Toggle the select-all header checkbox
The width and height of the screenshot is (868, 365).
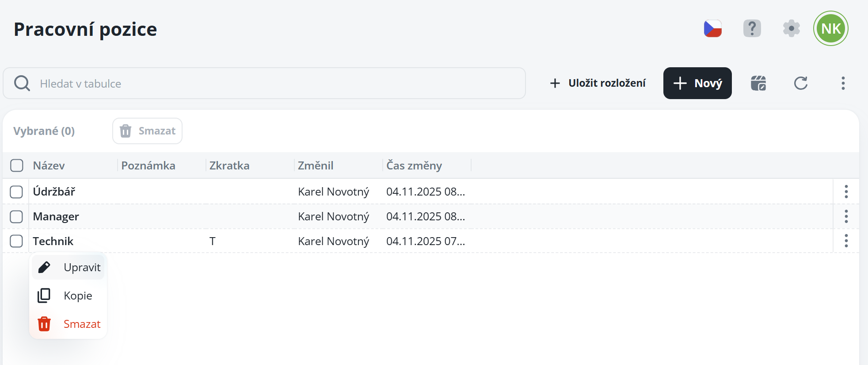17,165
